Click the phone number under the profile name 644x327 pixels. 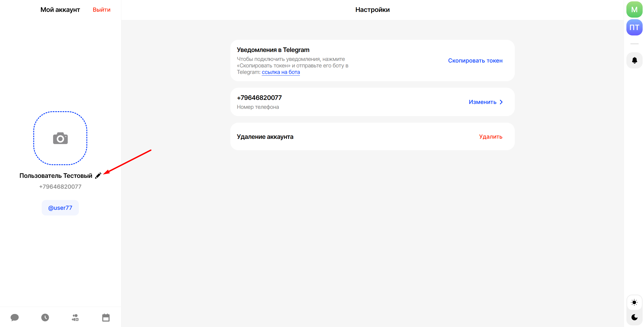point(60,187)
